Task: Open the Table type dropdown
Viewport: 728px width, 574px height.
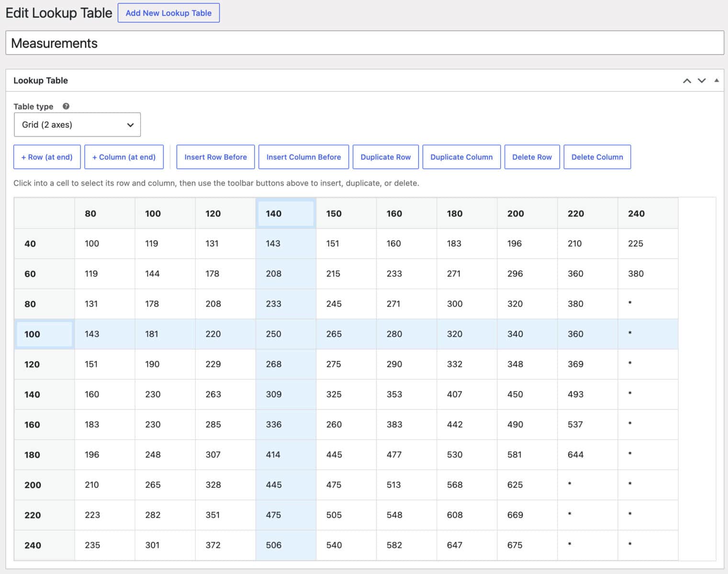Action: coord(77,124)
